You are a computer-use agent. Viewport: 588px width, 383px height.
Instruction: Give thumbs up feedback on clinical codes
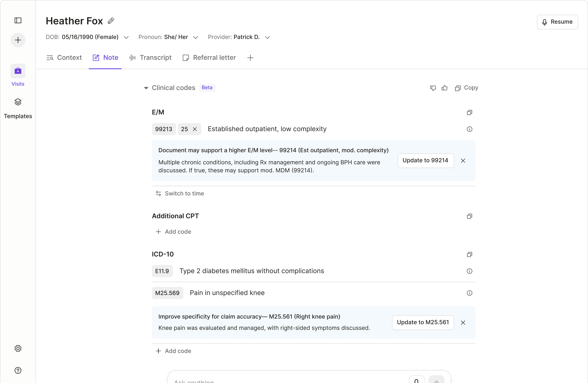[444, 88]
